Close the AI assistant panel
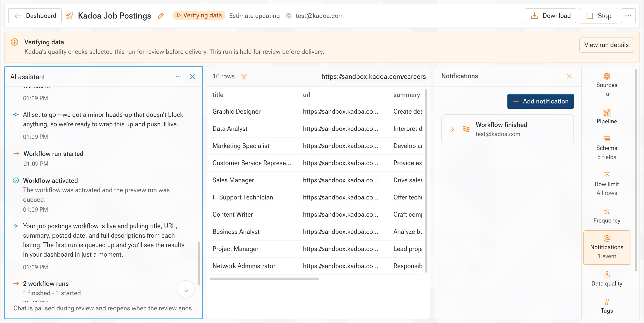The width and height of the screenshot is (644, 323). pyautogui.click(x=192, y=76)
